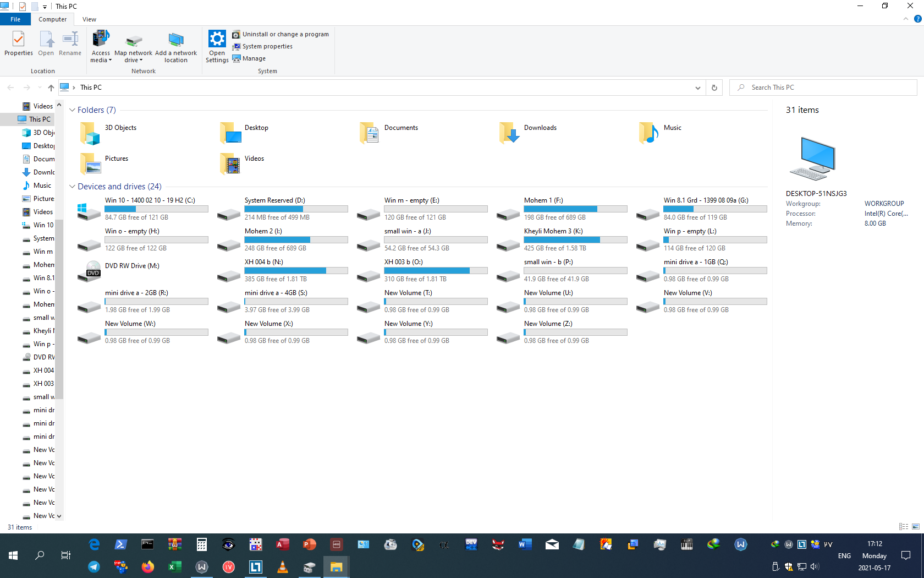
Task: Click the Downloads folder icon
Action: [509, 133]
